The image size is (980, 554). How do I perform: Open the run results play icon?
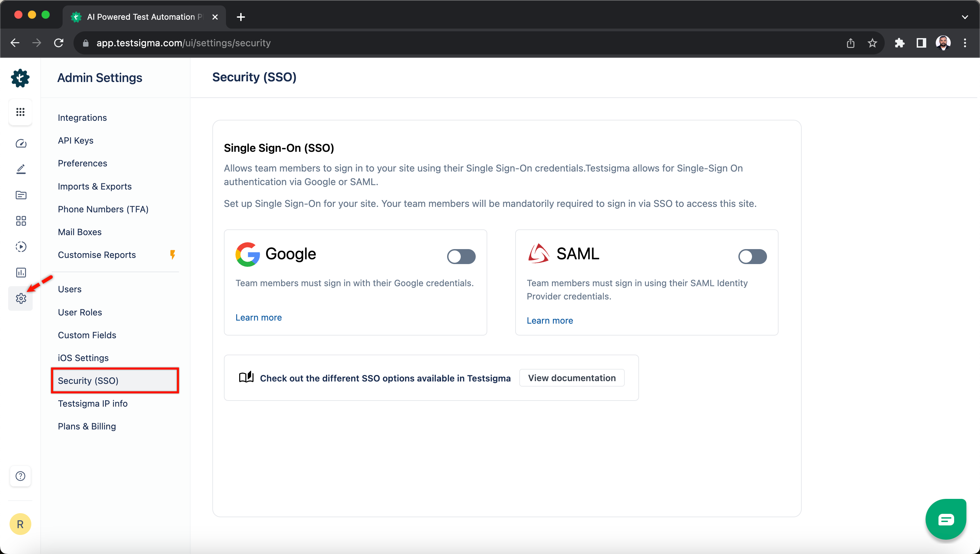pos(21,247)
